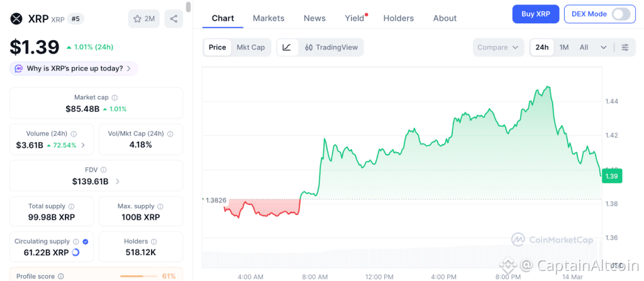Click the FDV info icon
644x281 pixels.
(104, 170)
